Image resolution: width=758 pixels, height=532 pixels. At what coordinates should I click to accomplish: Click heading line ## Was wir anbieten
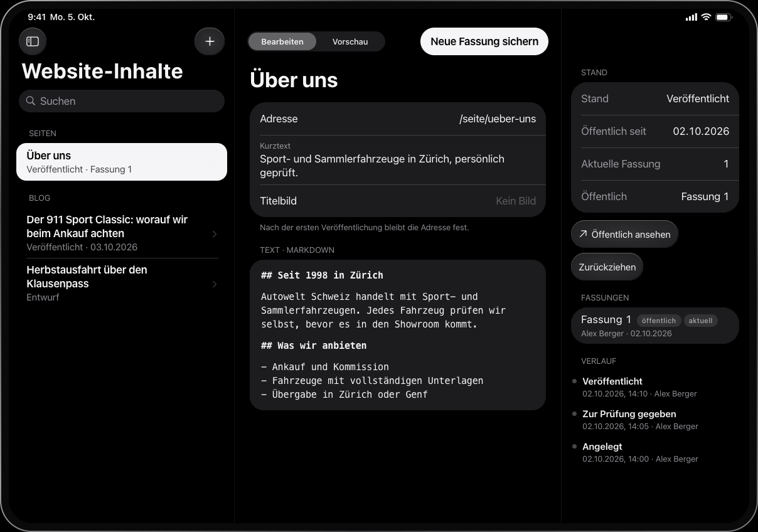(314, 345)
